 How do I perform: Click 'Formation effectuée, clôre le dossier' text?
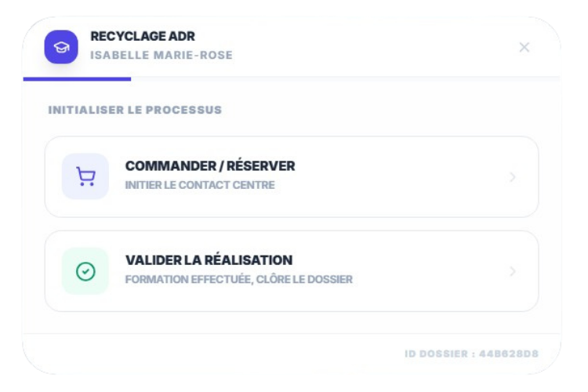click(238, 280)
